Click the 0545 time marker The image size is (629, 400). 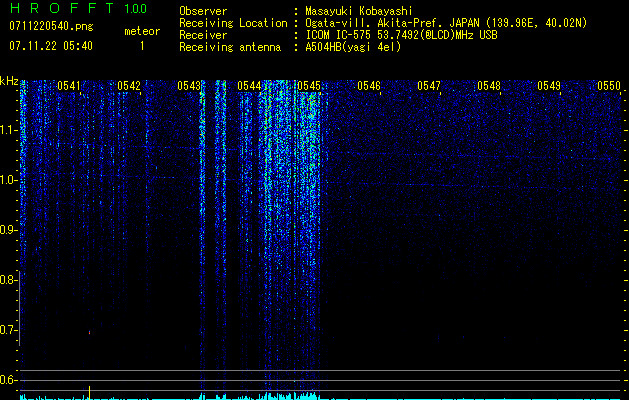(x=309, y=86)
